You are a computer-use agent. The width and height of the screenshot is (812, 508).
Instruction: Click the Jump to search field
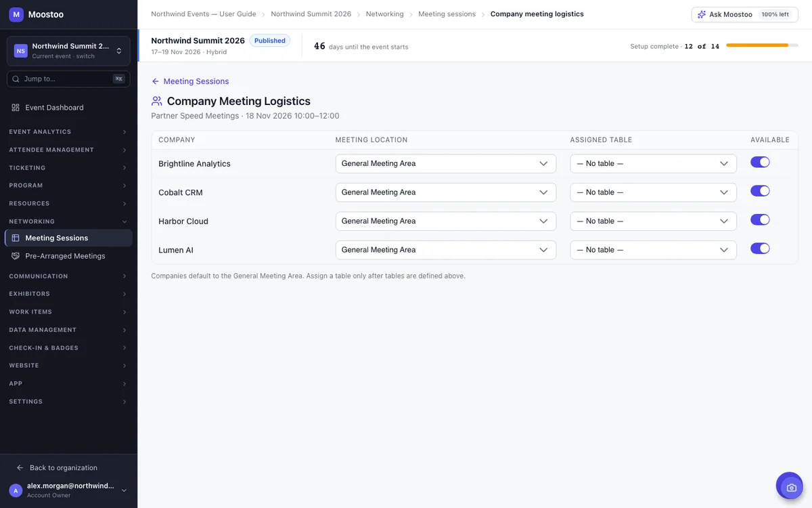(x=68, y=79)
